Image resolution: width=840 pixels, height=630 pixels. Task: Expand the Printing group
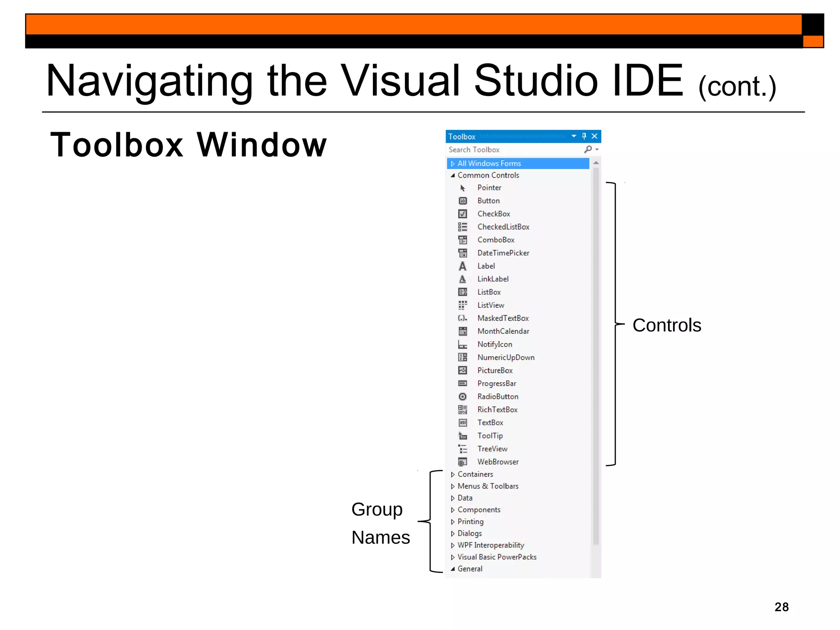pos(453,522)
